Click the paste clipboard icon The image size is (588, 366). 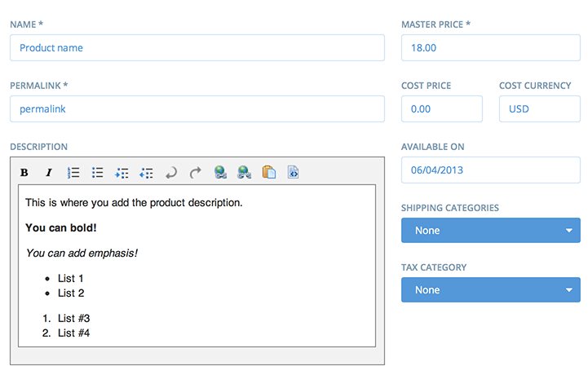pyautogui.click(x=269, y=172)
